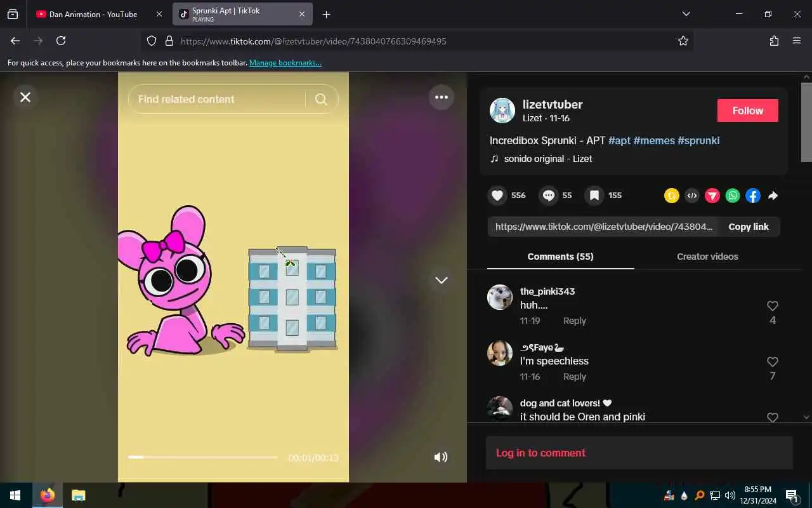Click the yellow repost icon
This screenshot has width=812, height=508.
(x=672, y=196)
